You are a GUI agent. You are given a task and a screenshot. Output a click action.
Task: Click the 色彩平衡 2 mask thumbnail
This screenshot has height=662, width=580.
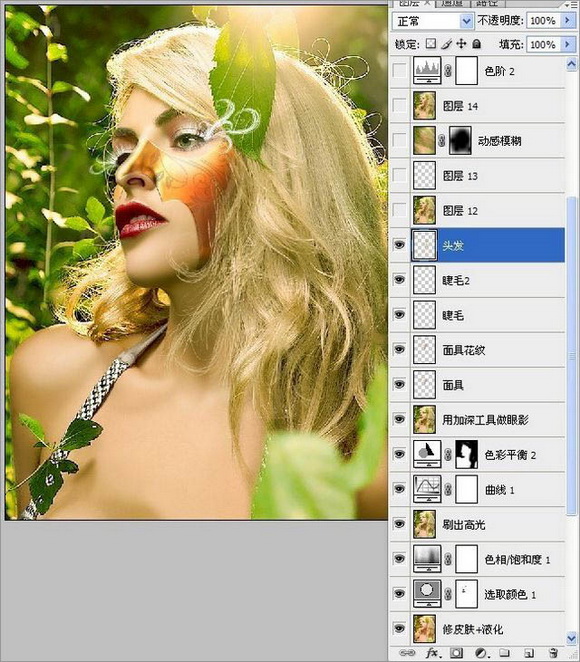pyautogui.click(x=466, y=455)
